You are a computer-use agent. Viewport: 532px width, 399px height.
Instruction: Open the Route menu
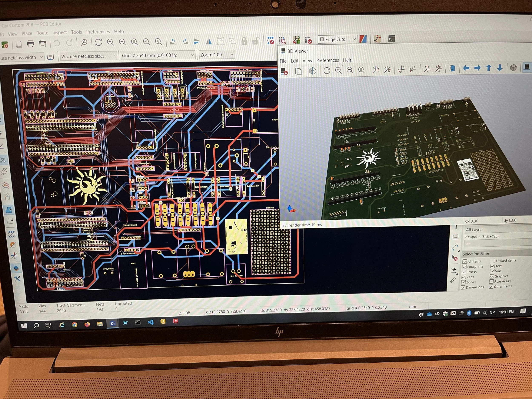[42, 33]
